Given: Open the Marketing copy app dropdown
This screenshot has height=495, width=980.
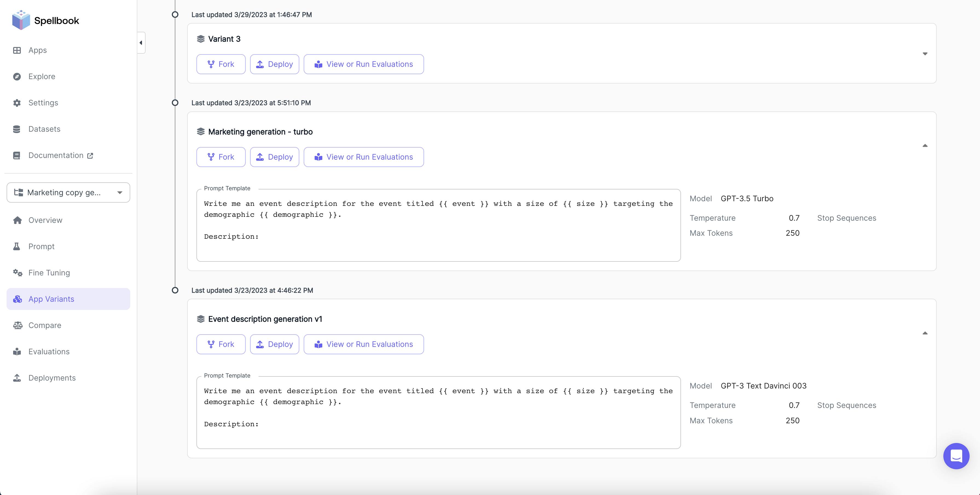Looking at the screenshot, I should point(68,192).
